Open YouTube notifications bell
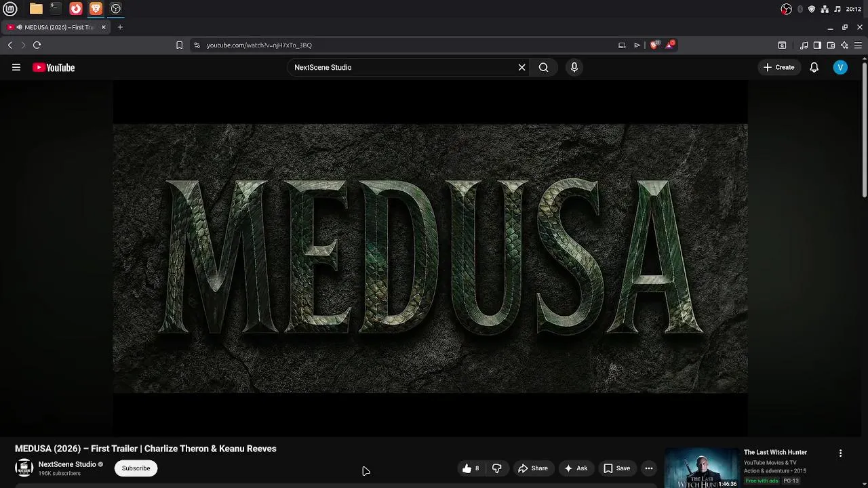The image size is (868, 488). tap(814, 67)
